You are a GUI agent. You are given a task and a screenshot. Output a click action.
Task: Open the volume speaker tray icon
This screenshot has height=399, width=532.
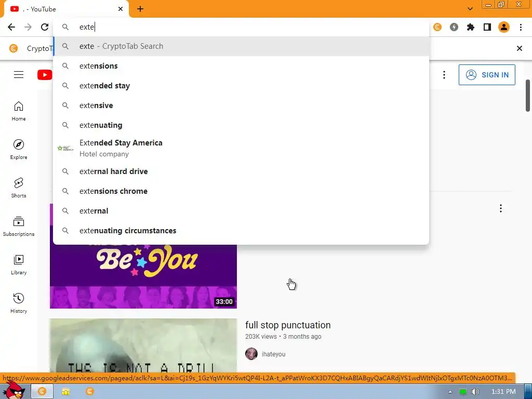(x=475, y=392)
